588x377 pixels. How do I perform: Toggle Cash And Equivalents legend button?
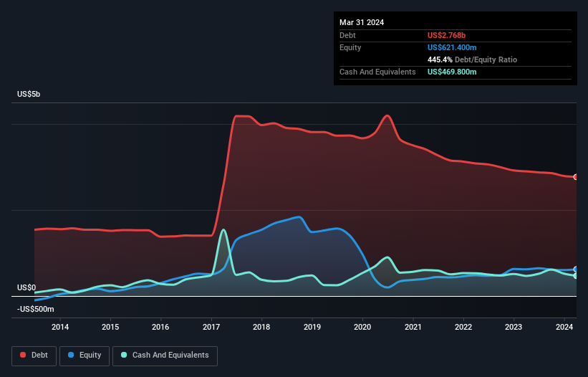(165, 355)
